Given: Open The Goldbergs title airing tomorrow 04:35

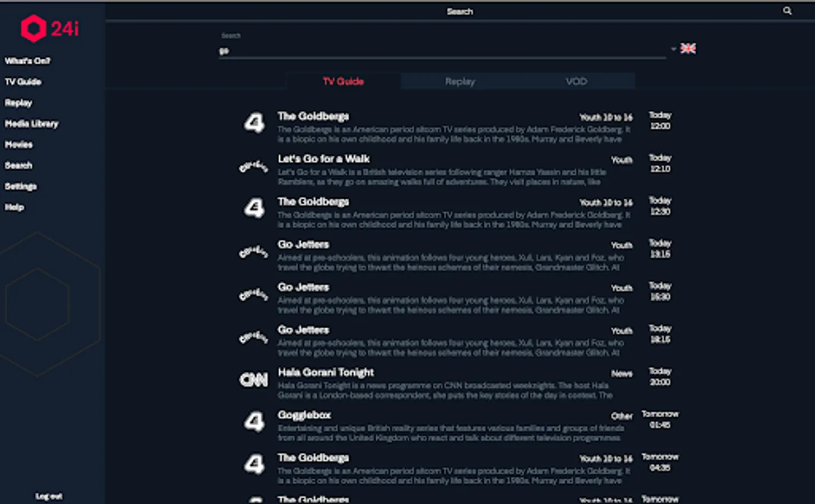Looking at the screenshot, I should (x=313, y=458).
